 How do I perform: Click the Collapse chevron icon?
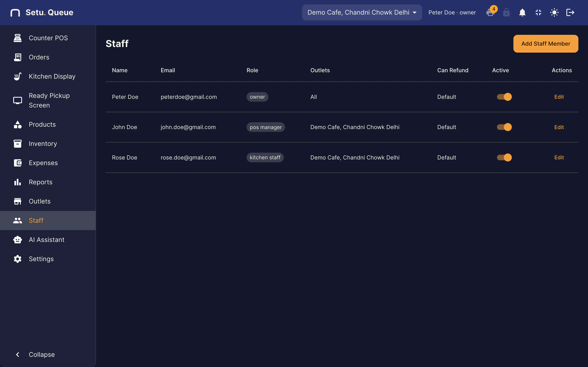(17, 354)
